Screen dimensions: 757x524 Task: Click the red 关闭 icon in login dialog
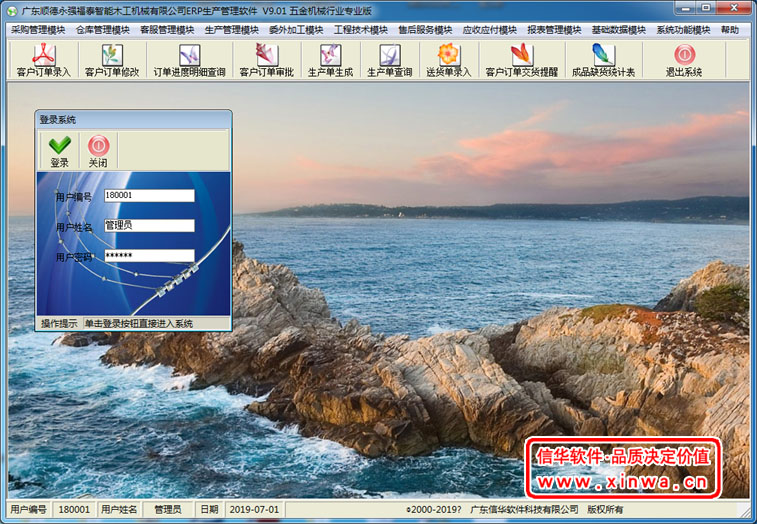tap(98, 145)
